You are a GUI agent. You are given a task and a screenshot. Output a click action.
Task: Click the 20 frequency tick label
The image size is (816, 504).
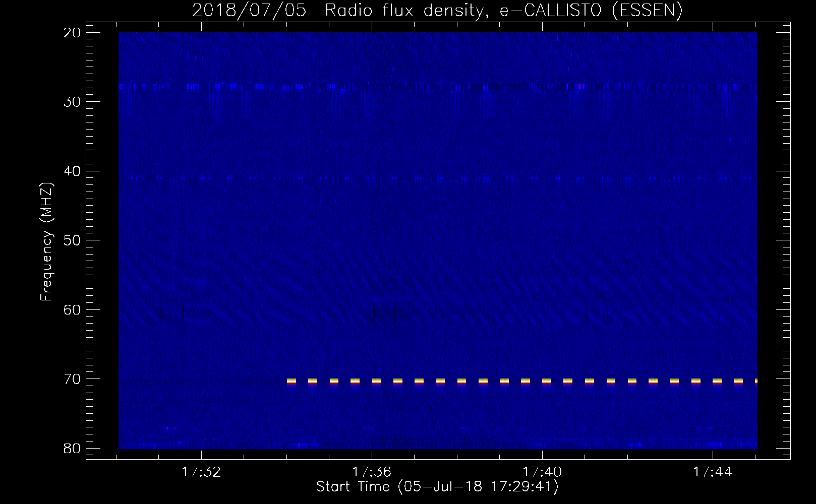(x=73, y=33)
